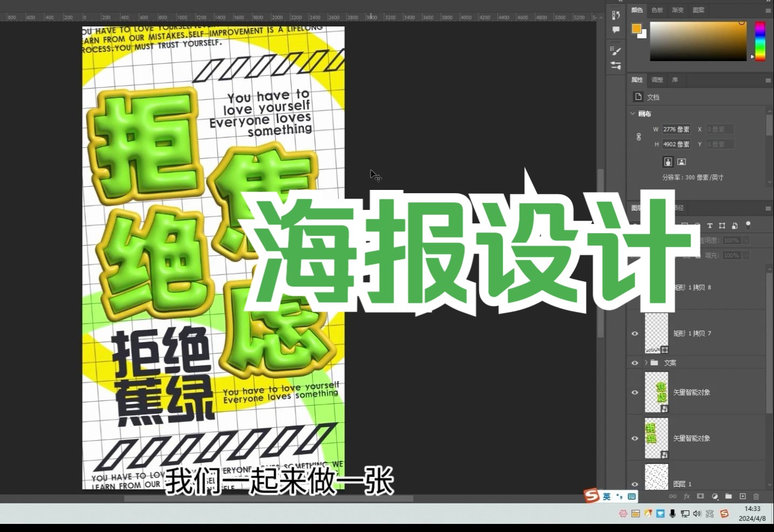The image size is (774, 532).
Task: Pick a shade in the color field
Action: (x=698, y=41)
